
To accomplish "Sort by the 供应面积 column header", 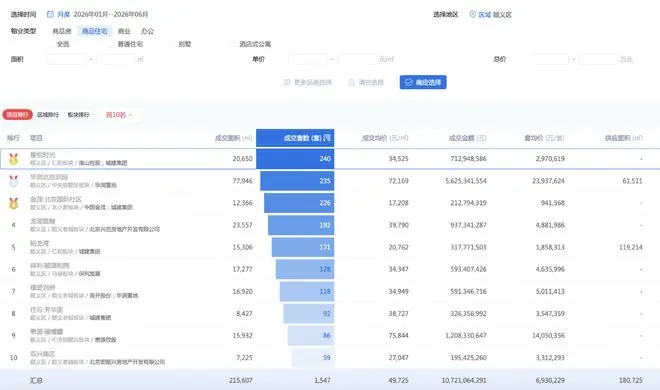I will (x=624, y=138).
